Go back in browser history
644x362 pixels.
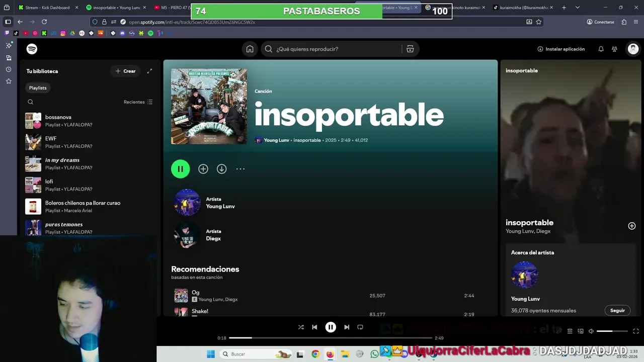pyautogui.click(x=20, y=22)
